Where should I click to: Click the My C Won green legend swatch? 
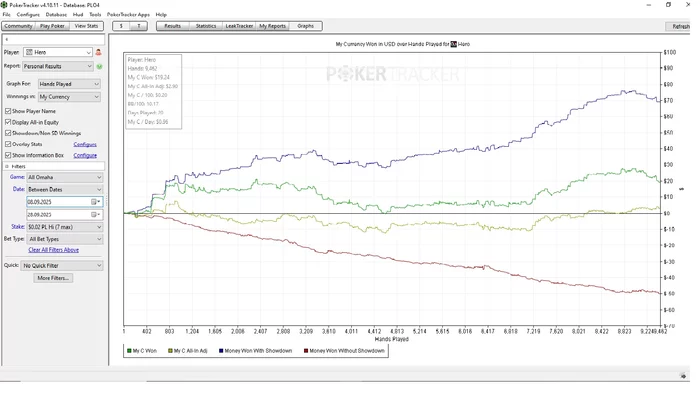point(129,351)
